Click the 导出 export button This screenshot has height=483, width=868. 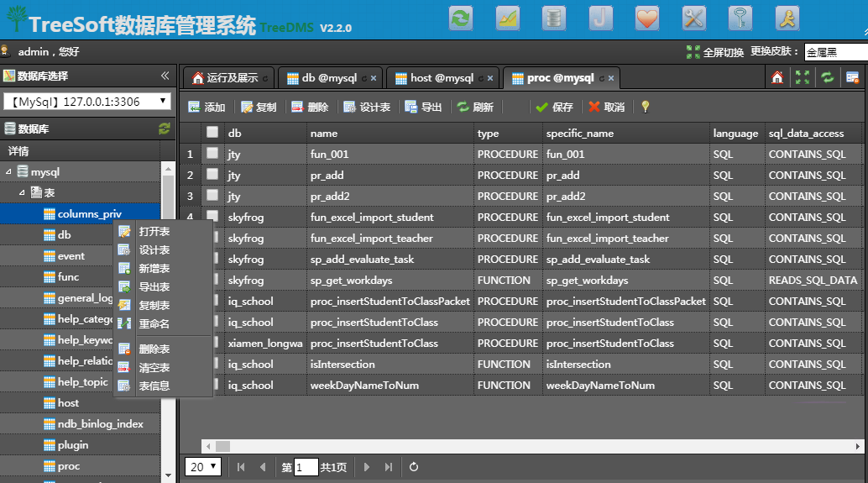tap(423, 108)
